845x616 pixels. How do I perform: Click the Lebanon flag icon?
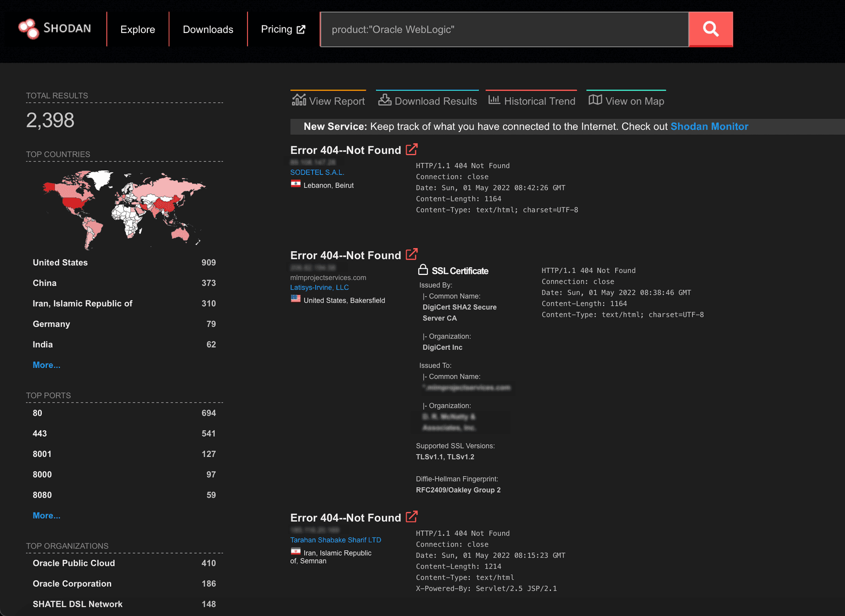(295, 184)
